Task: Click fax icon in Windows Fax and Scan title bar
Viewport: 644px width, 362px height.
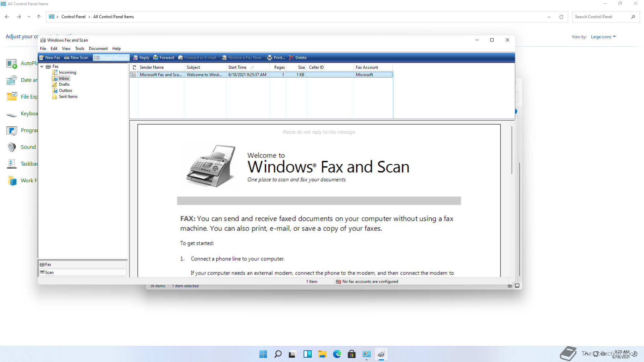Action: point(43,40)
